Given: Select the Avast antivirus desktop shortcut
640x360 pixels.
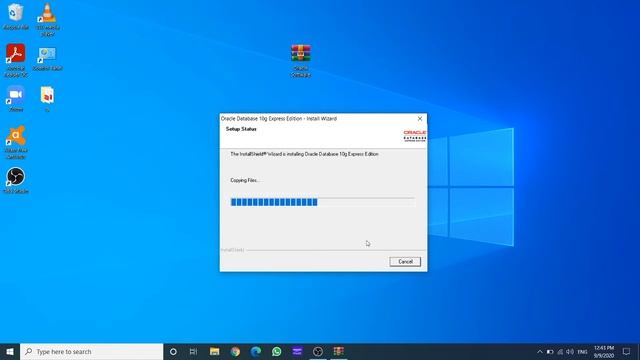Looking at the screenshot, I should tap(16, 142).
